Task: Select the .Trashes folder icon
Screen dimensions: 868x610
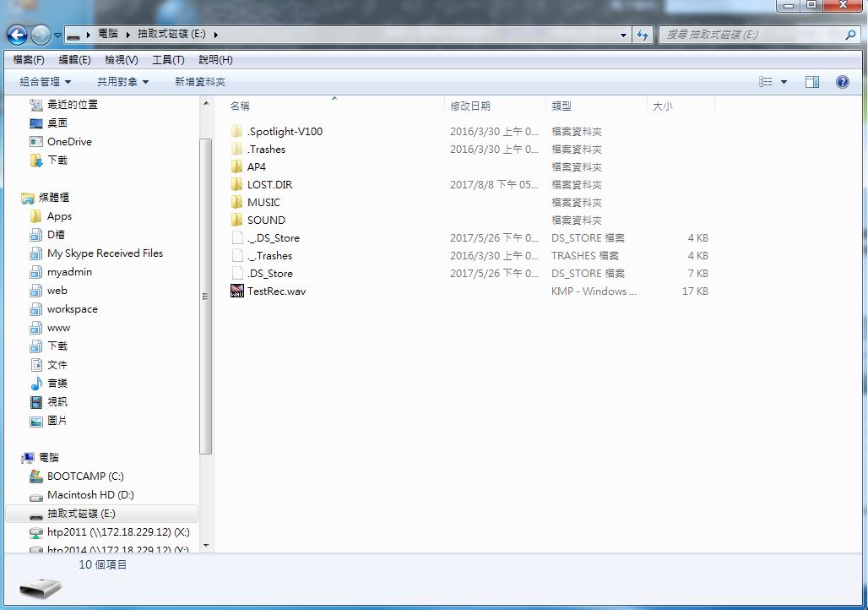Action: [x=237, y=149]
